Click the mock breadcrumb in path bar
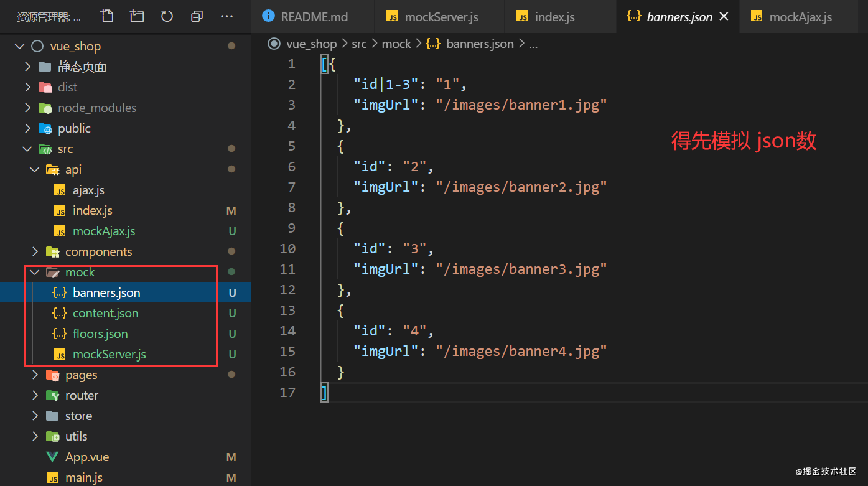This screenshot has height=486, width=868. (396, 44)
